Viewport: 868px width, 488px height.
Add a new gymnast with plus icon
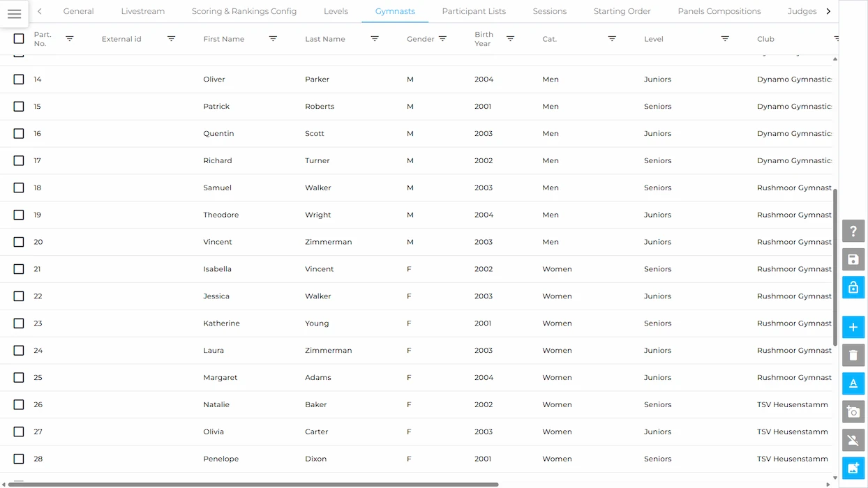point(853,328)
